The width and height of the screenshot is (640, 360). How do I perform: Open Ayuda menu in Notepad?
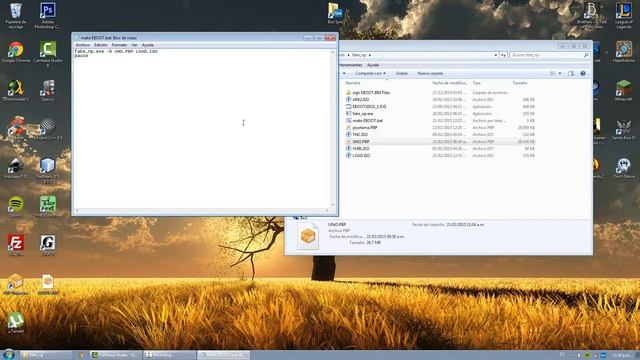pyautogui.click(x=148, y=45)
